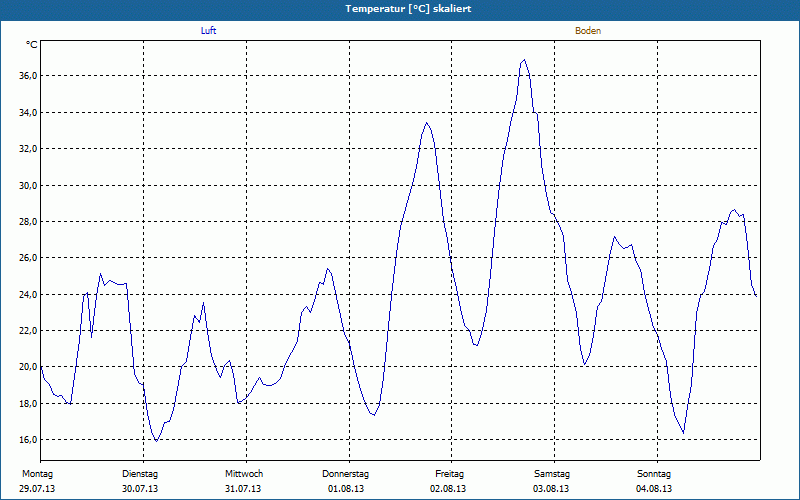Click the Freitag day label
Image resolution: width=800 pixels, height=500 pixels.
(449, 474)
